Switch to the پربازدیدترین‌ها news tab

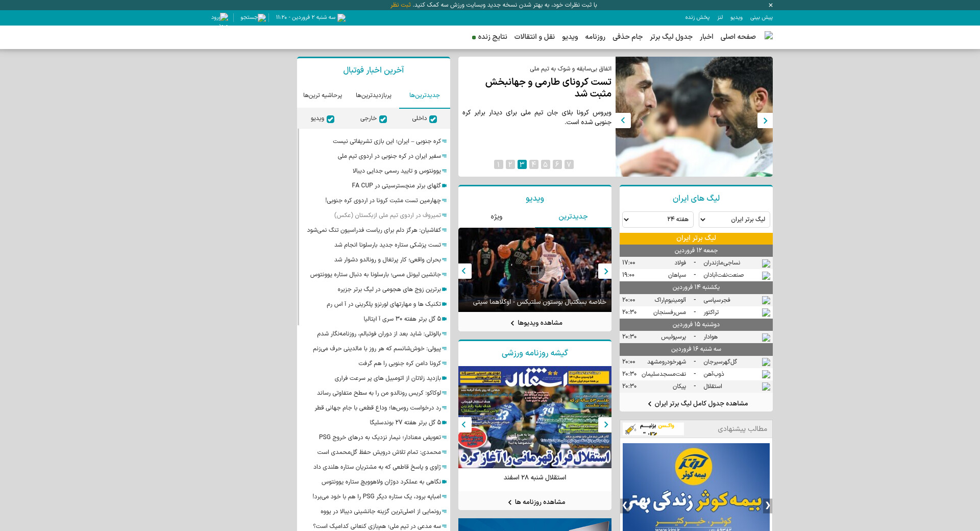click(374, 95)
